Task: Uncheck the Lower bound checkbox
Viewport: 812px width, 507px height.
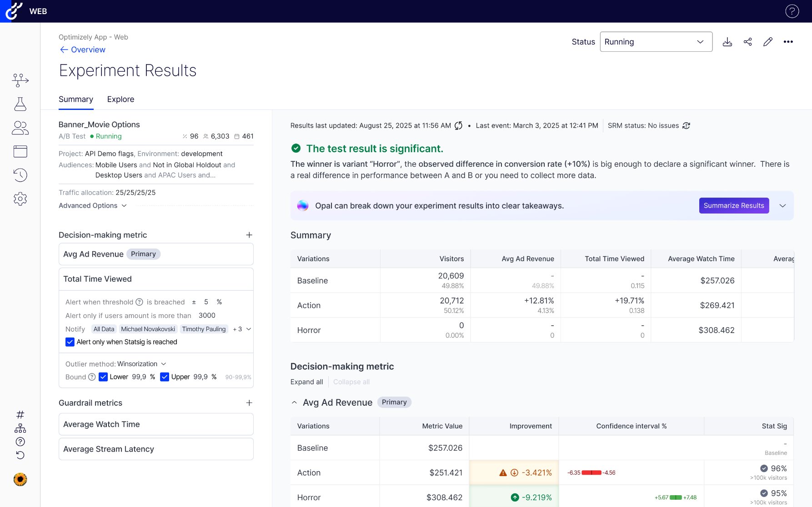Action: [103, 377]
